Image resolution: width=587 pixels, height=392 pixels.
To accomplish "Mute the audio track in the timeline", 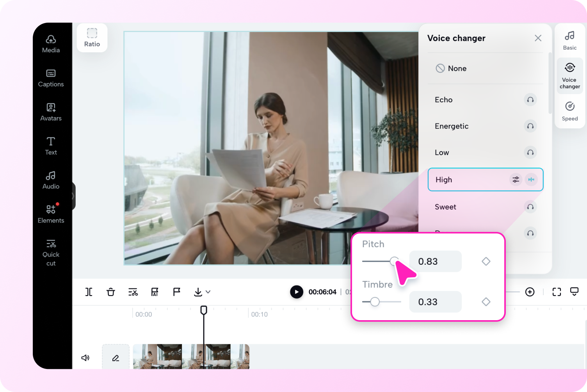I will [x=85, y=357].
